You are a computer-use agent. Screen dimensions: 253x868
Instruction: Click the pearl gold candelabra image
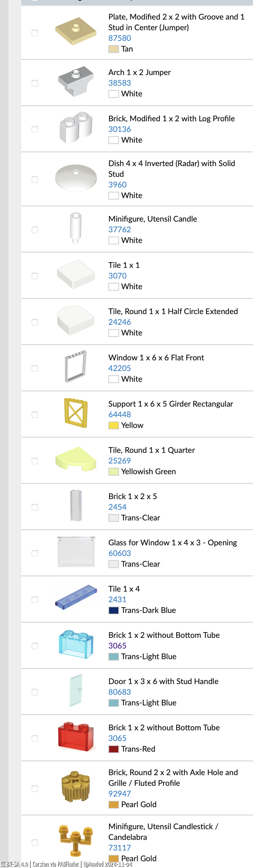(x=76, y=841)
